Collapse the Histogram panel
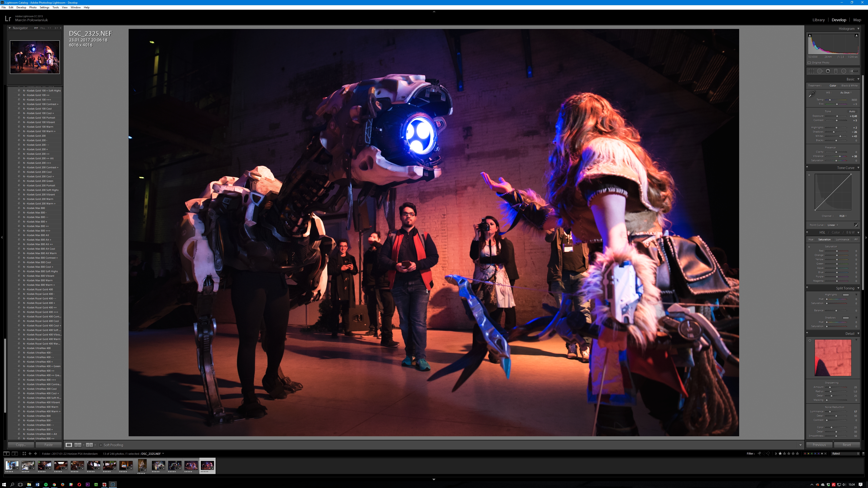 coord(858,29)
